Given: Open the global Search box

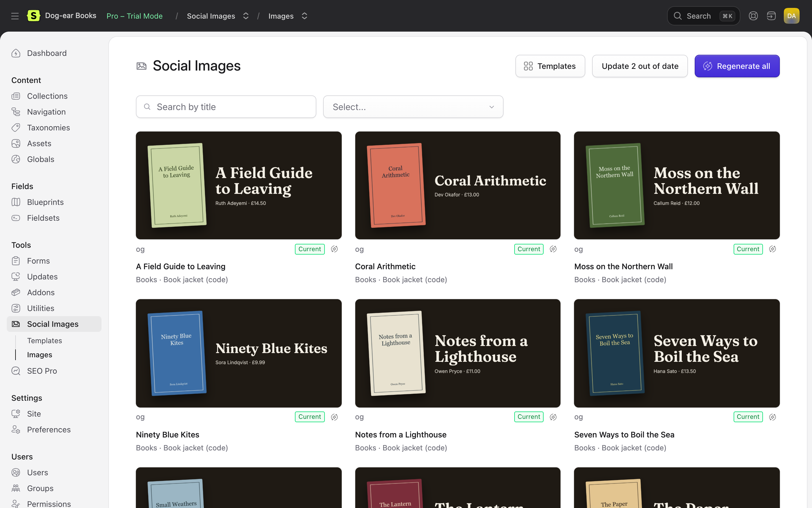Looking at the screenshot, I should (x=703, y=16).
